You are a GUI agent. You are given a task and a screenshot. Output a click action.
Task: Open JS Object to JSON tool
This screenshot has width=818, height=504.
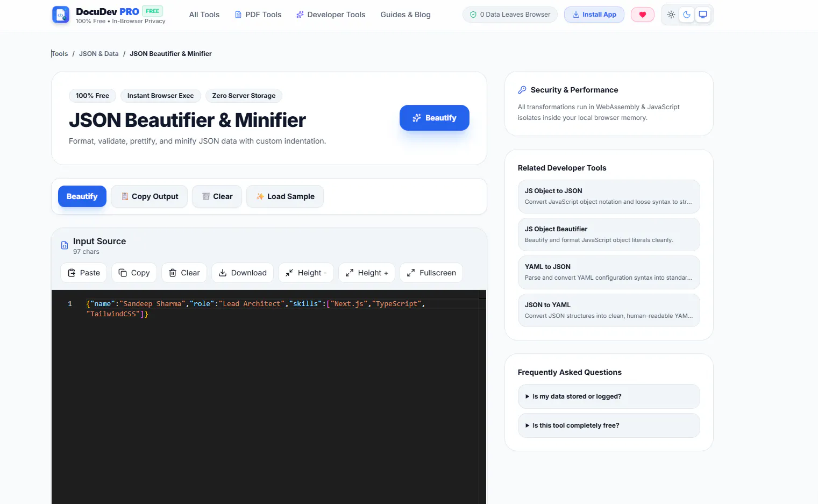click(x=609, y=196)
